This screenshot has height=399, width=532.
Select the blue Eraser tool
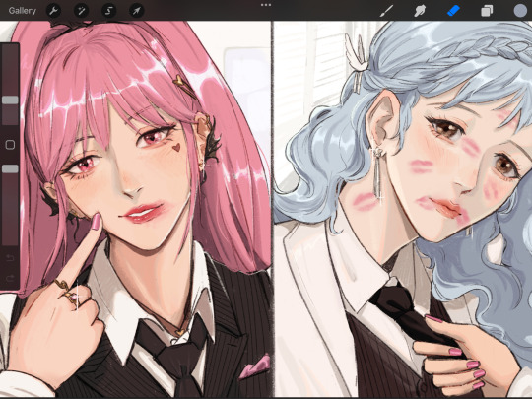tap(453, 11)
